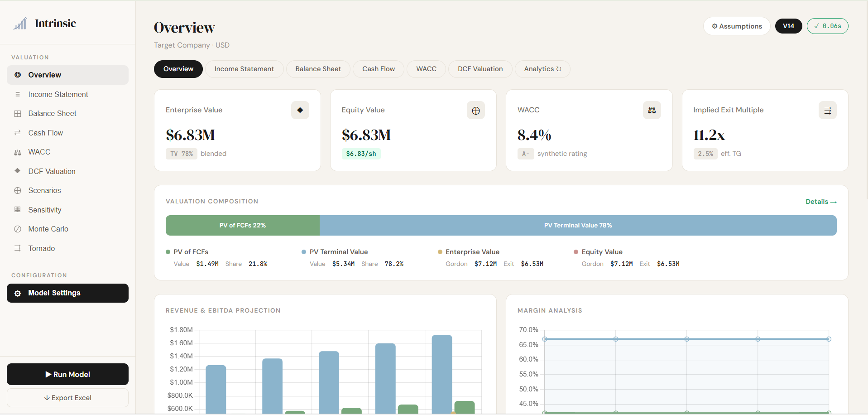Click the PV of FCFs 22% bar segment

243,225
